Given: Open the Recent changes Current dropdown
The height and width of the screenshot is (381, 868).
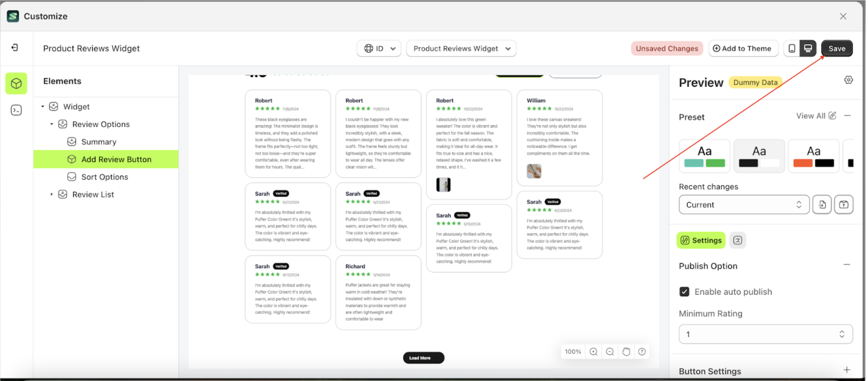Looking at the screenshot, I should [744, 204].
